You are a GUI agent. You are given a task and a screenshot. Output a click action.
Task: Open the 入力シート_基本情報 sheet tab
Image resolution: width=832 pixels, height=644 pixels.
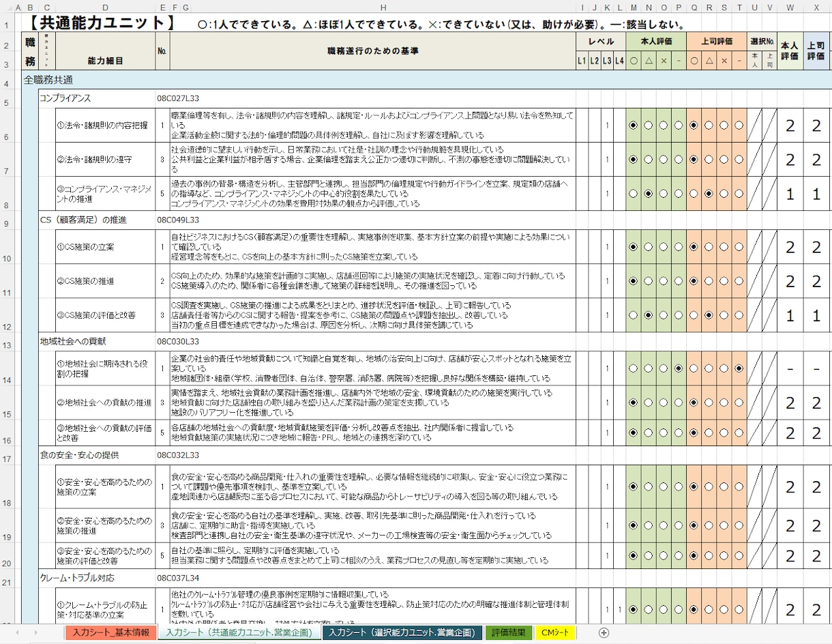click(111, 632)
